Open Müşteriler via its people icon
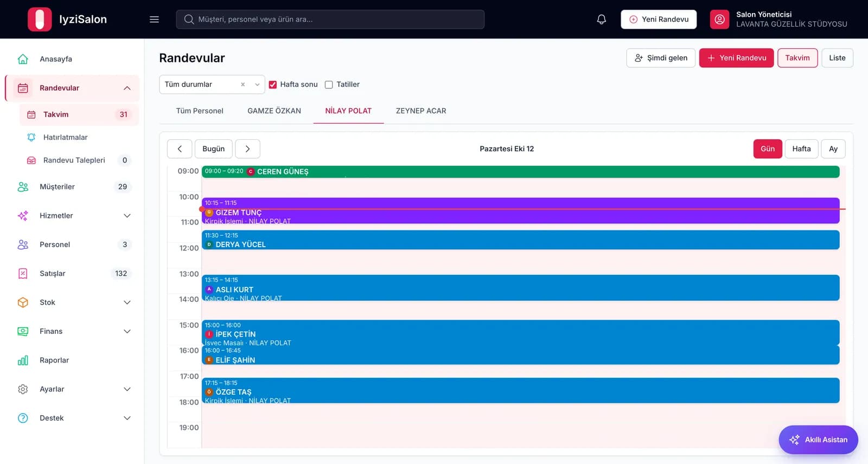The width and height of the screenshot is (868, 464). point(23,187)
